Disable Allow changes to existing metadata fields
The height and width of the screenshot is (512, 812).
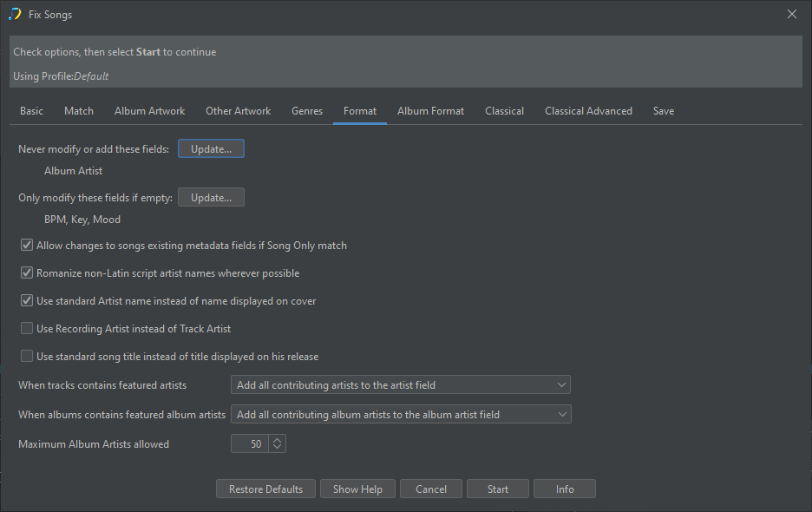tap(27, 246)
